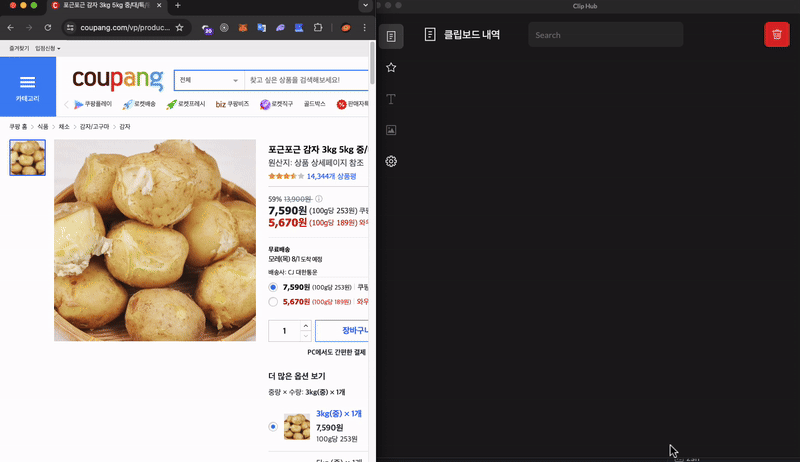800x462 pixels.
Task: Open the clipboard history icon in Clip Hub sidebar
Action: point(391,36)
